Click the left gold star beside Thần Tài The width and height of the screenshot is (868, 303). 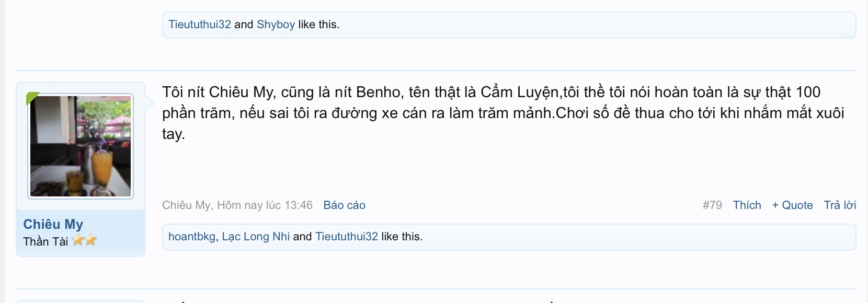(x=78, y=240)
